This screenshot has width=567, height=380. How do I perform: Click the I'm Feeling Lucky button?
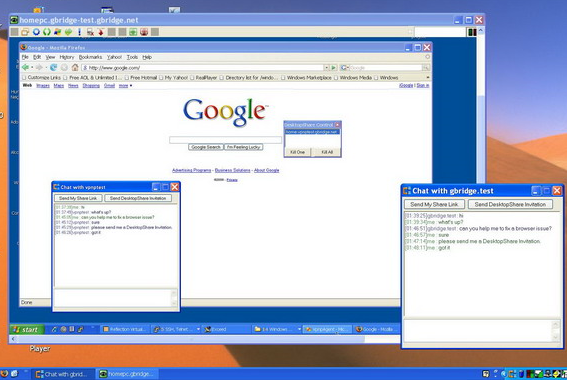click(x=244, y=147)
